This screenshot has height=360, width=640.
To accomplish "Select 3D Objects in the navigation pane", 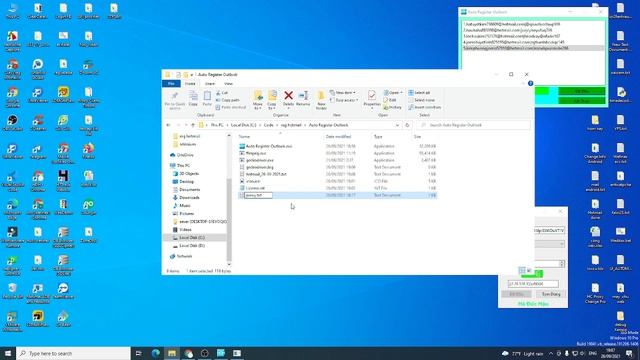I will 188,173.
